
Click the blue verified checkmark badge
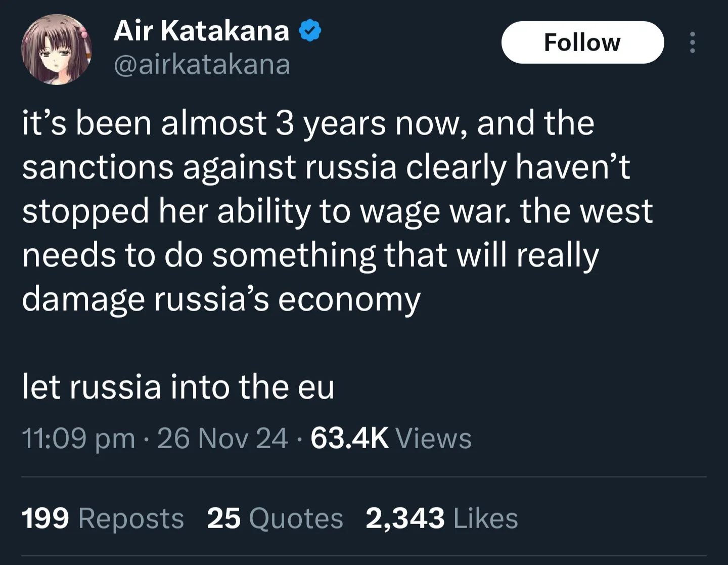coord(310,31)
